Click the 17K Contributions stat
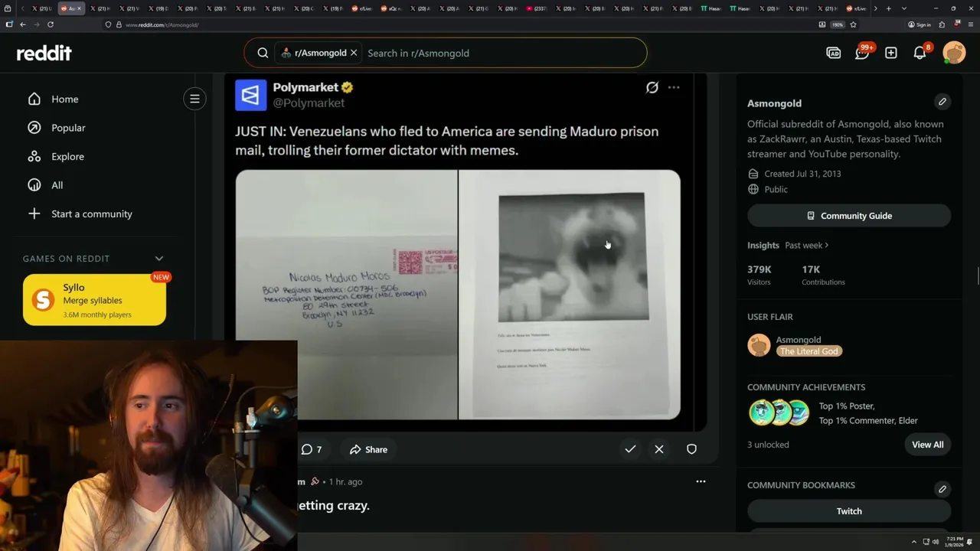The height and width of the screenshot is (551, 980). pos(823,275)
